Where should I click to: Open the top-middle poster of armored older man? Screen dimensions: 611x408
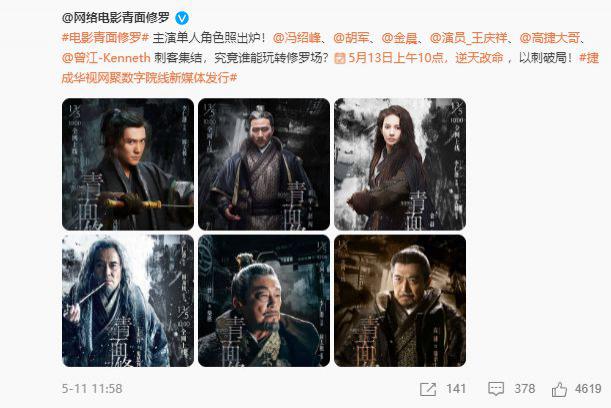click(264, 164)
